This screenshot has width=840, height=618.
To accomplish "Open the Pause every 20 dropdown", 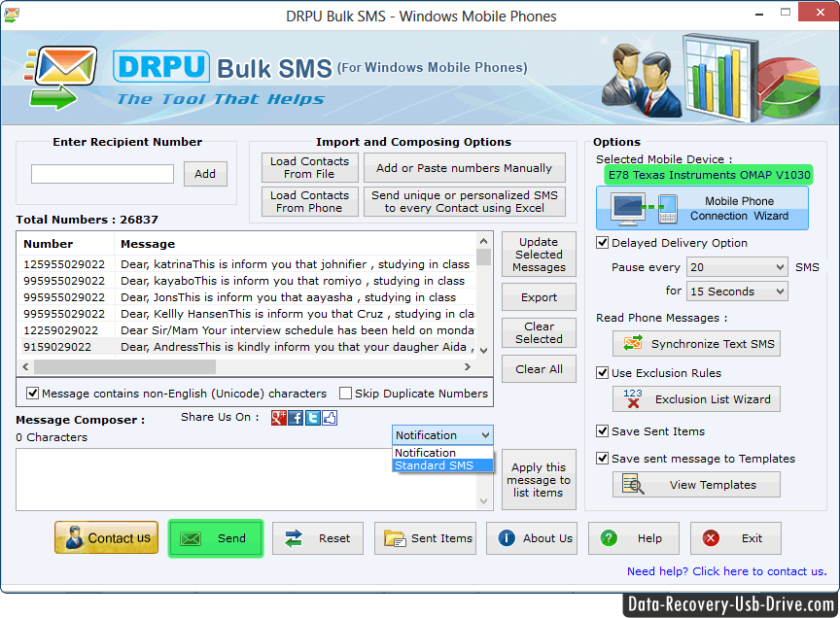I will pos(737,267).
